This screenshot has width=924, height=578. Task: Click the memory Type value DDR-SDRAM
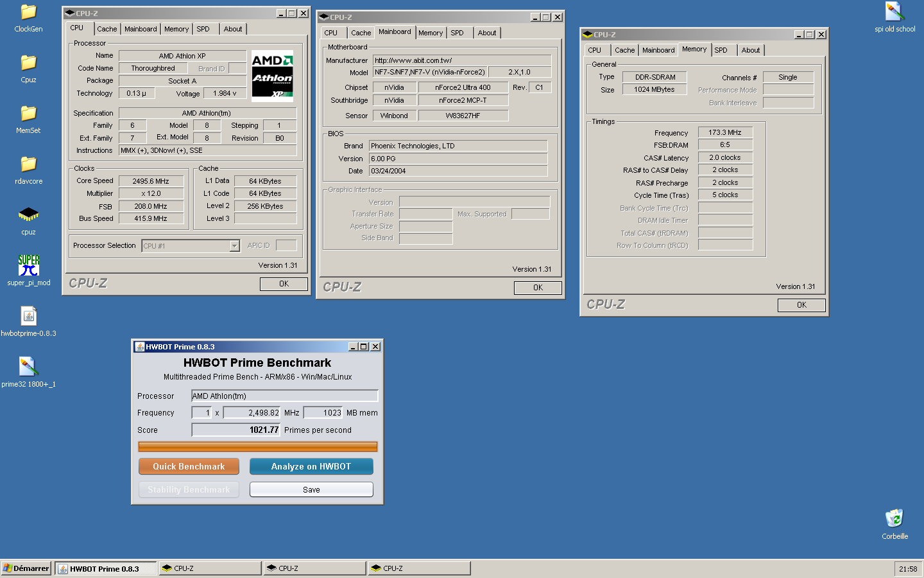point(655,77)
